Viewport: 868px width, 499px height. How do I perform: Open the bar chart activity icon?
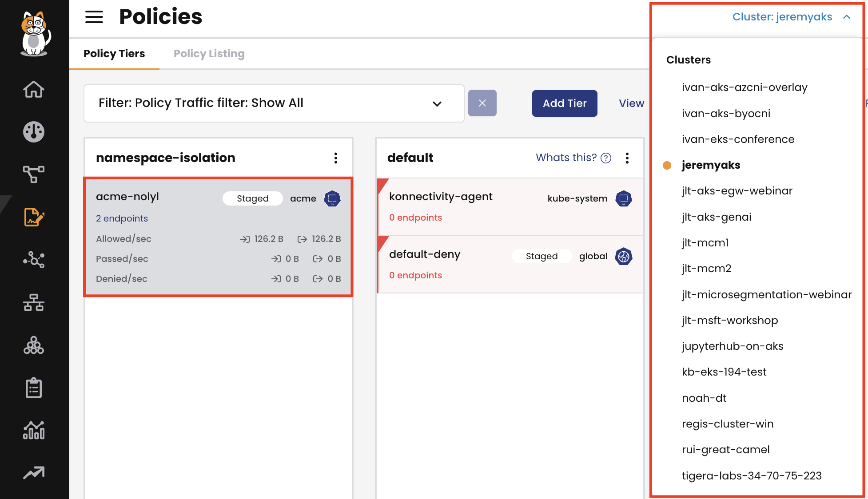(34, 431)
